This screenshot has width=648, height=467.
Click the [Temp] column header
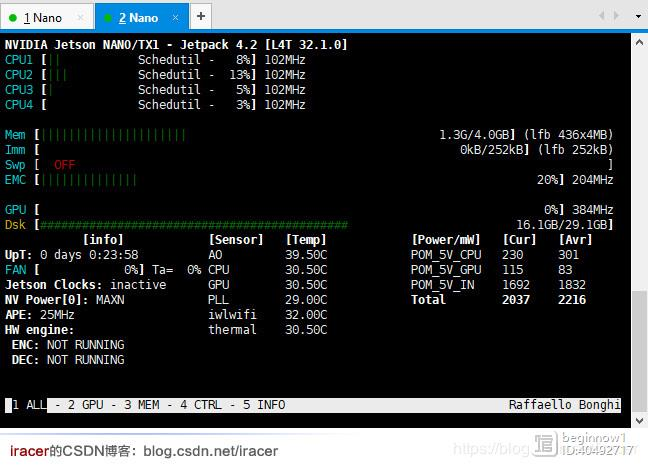[x=306, y=240]
